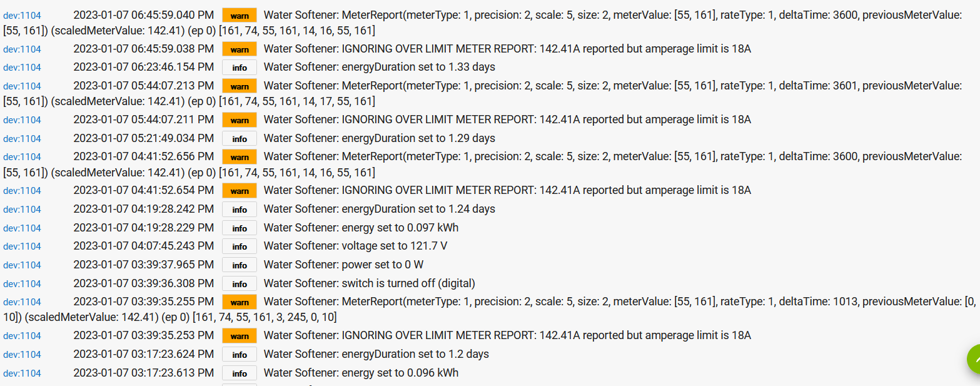Image resolution: width=980 pixels, height=386 pixels.
Task: Click dev:1104 link at 03:17:23.613 PM
Action: pyautogui.click(x=22, y=373)
